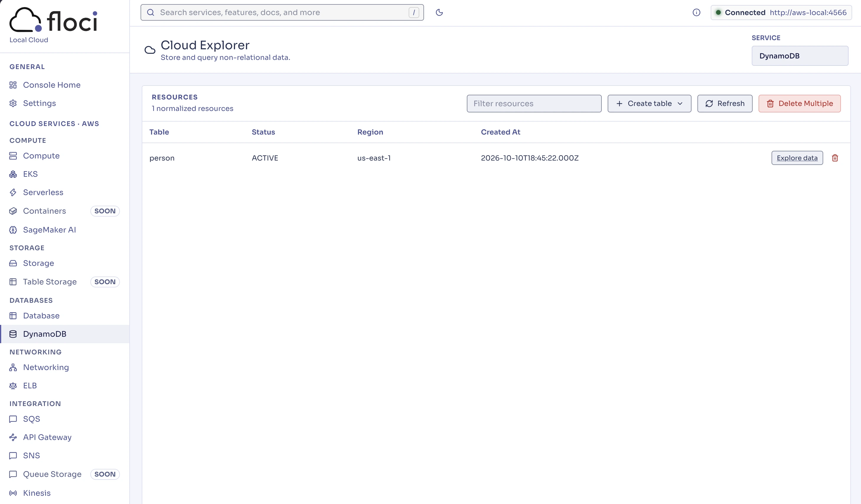Click the Table column header
The height and width of the screenshot is (504, 861).
[x=159, y=132]
